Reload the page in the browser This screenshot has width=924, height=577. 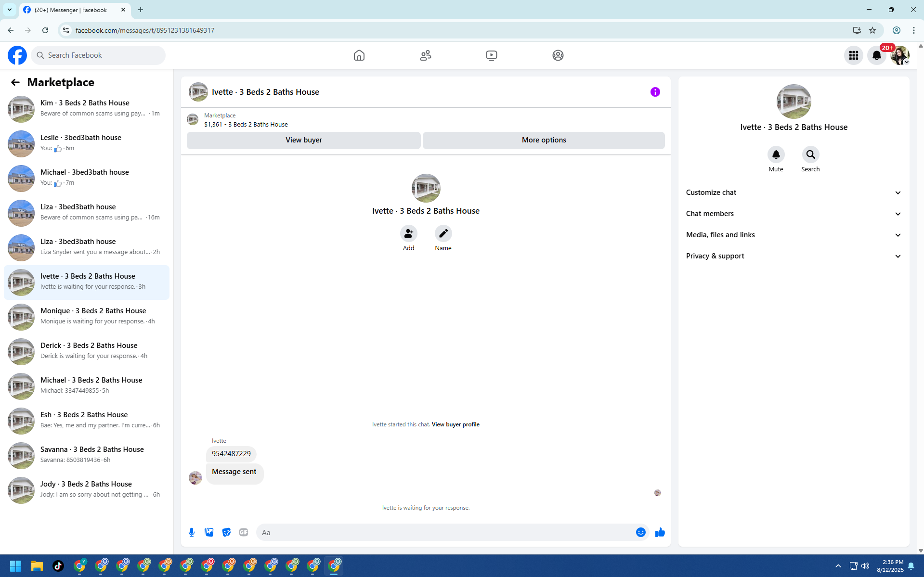tap(45, 30)
